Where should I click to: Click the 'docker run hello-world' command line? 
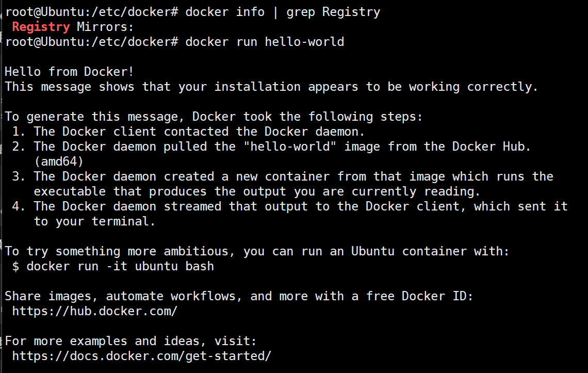click(175, 42)
